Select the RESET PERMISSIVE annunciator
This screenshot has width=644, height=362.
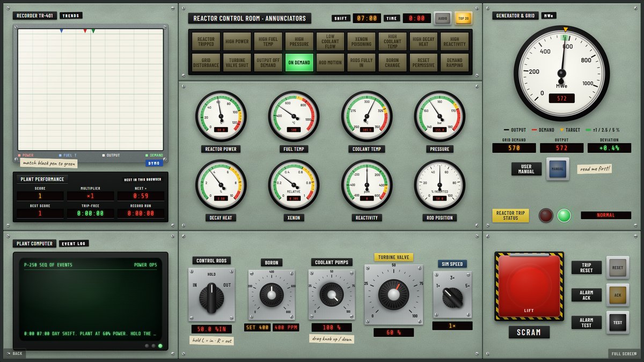click(x=423, y=62)
